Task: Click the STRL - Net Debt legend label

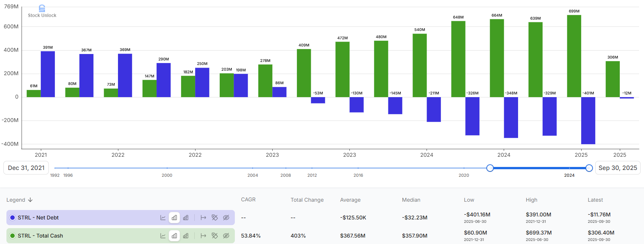Action: (x=38, y=218)
